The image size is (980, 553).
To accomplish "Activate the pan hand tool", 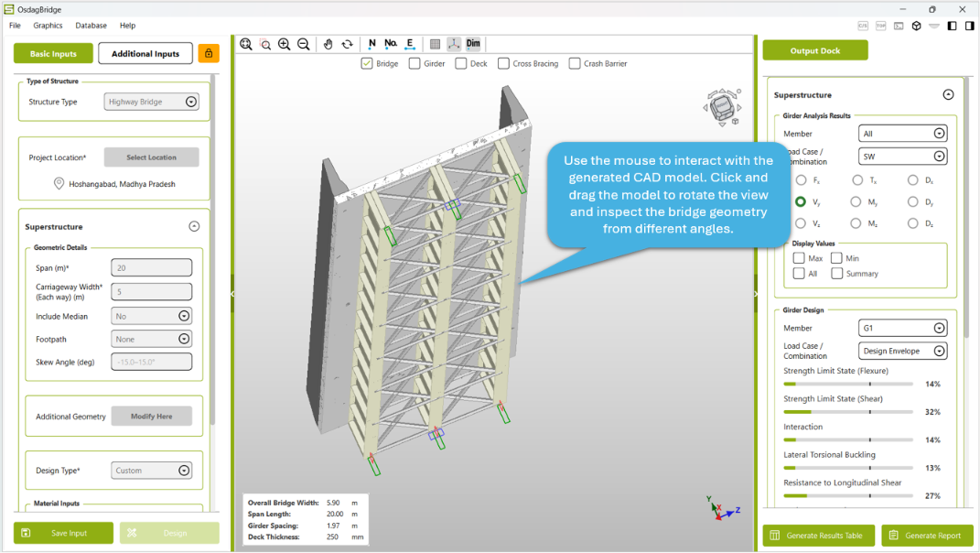I will point(328,44).
